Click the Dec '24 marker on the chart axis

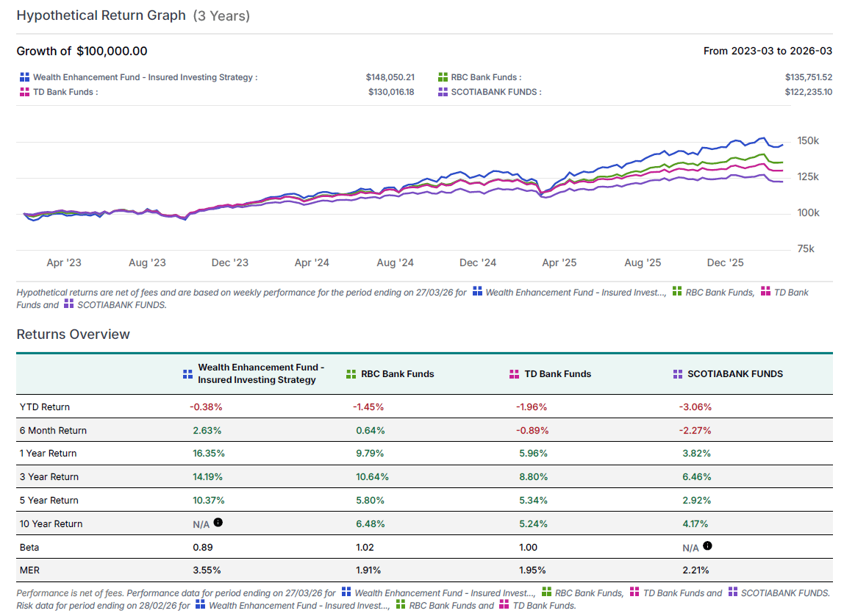479,263
